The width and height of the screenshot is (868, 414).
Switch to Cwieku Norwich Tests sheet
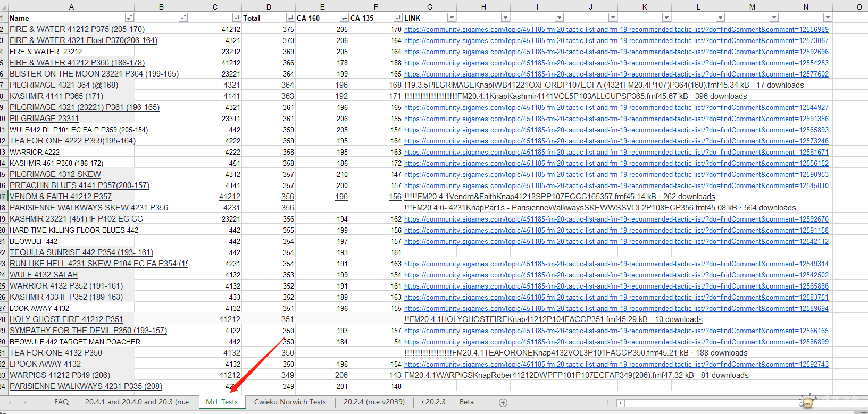(x=290, y=402)
